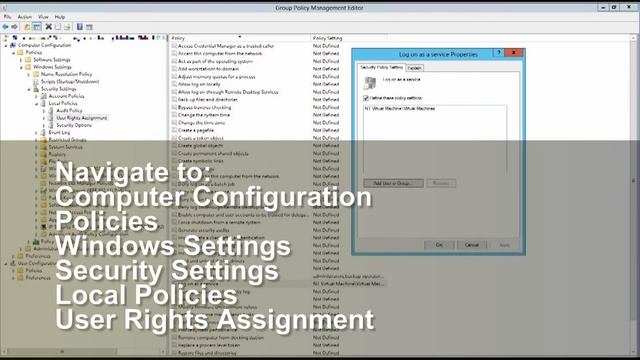Select Adjust memory quotas for a process policy

(216, 77)
